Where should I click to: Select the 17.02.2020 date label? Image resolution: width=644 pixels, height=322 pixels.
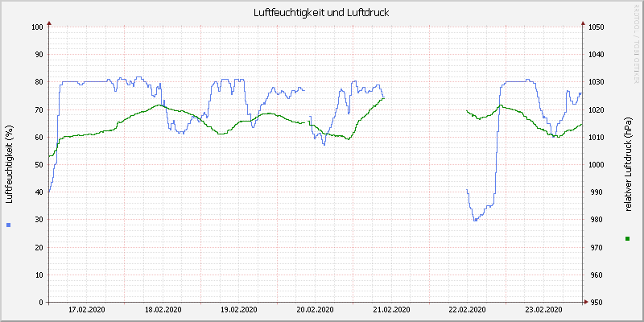tap(87, 309)
